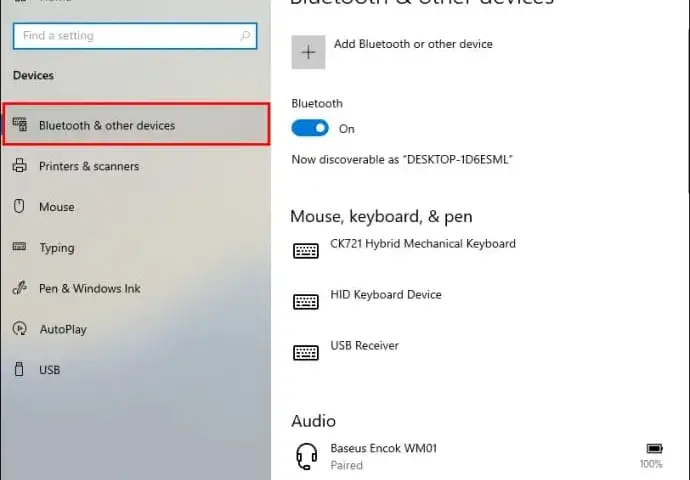Select the HID Keyboard Device entry
The height and width of the screenshot is (480, 690).
(x=386, y=295)
